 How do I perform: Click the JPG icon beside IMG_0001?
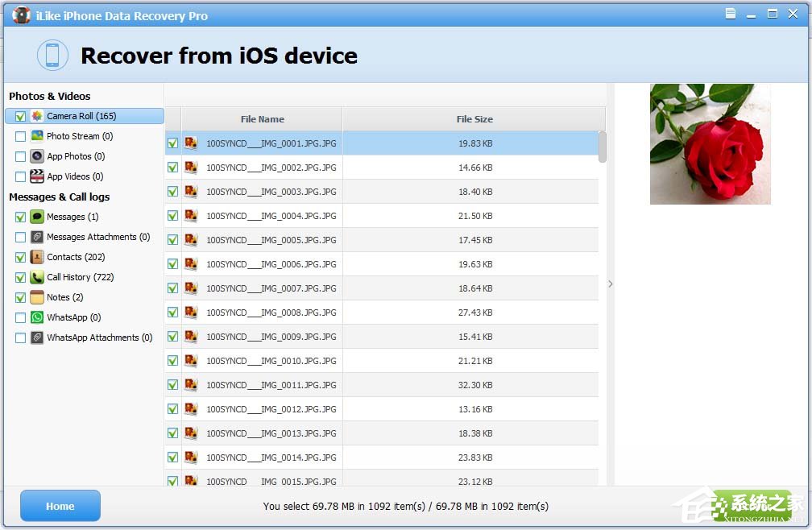(191, 143)
